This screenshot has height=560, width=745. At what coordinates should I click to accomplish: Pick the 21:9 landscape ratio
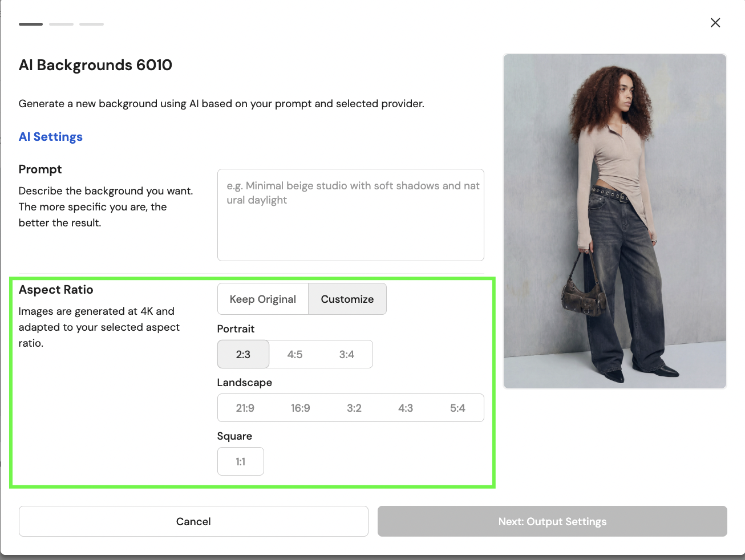point(245,408)
